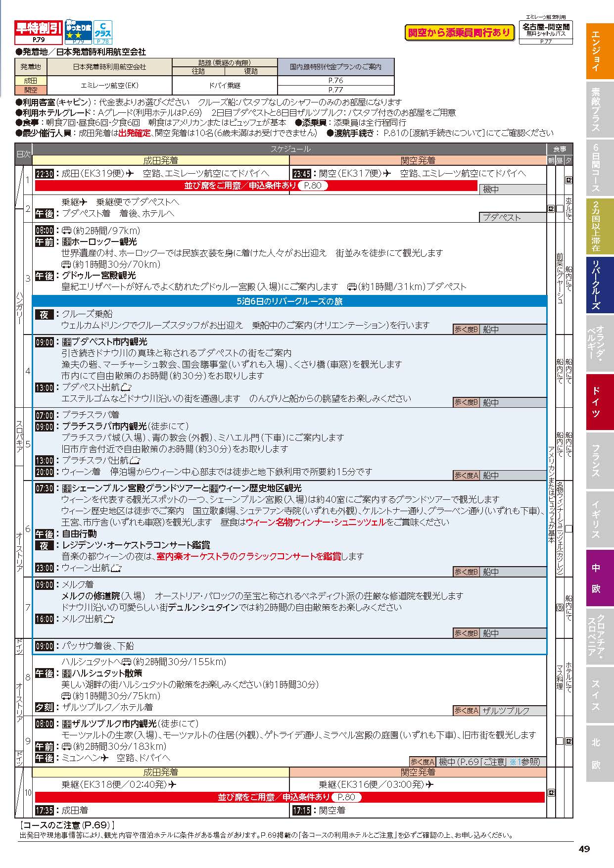Follow the P.80 reference in the day 10 red banner
This screenshot has height=868, width=614.
(x=346, y=797)
